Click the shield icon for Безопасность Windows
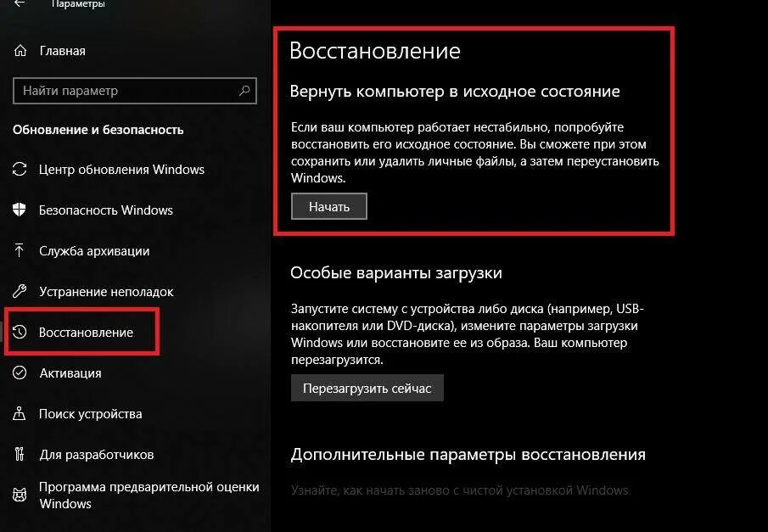 click(20, 210)
